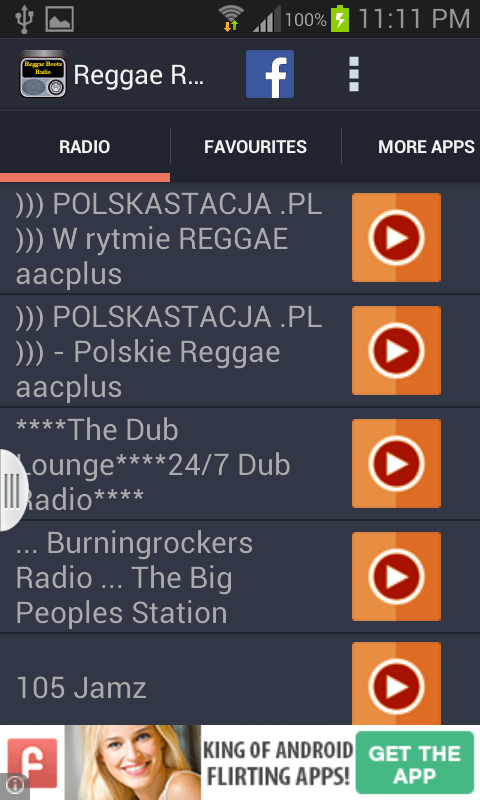
Task: Open the Facebook share icon
Action: 270,74
